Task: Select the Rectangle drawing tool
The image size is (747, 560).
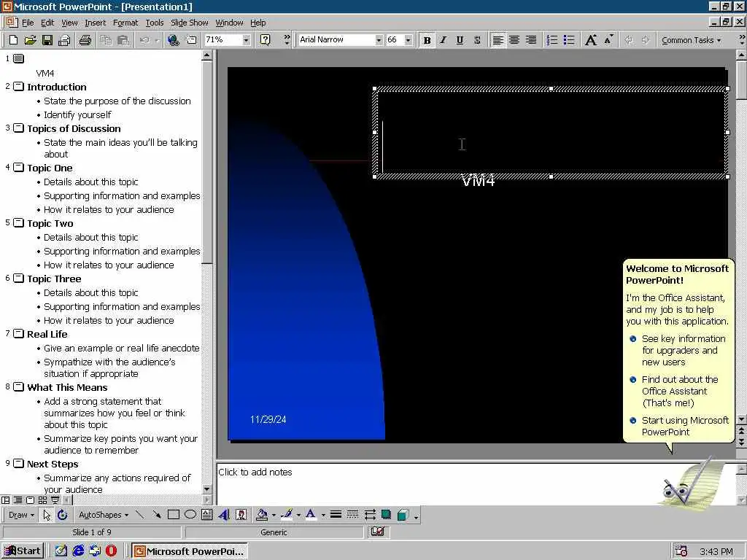Action: 174,515
